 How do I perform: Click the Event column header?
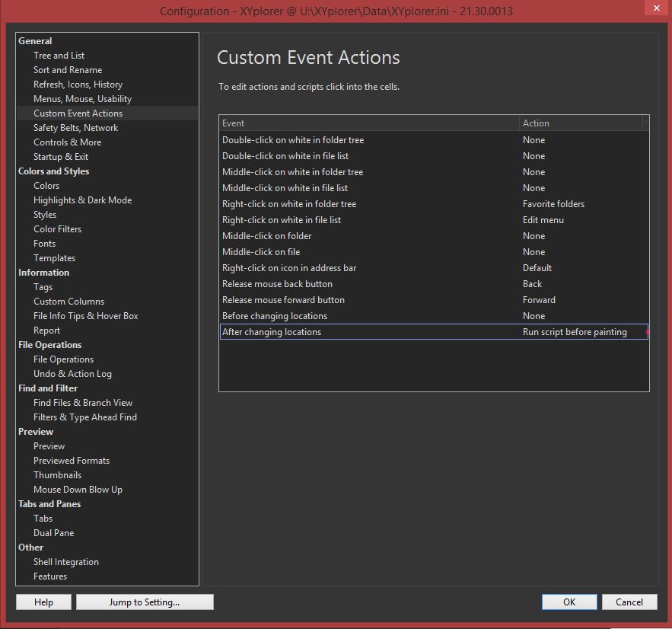point(232,123)
